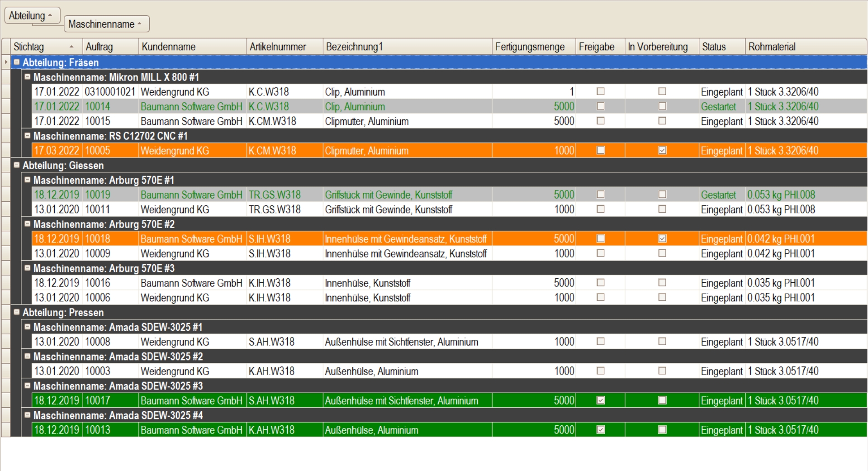Click the Freigabe column header
The image size is (868, 471).
point(600,47)
